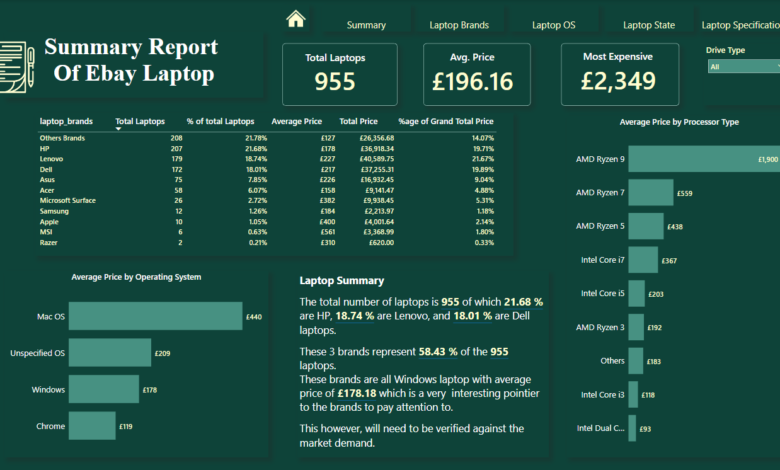The width and height of the screenshot is (780, 470).
Task: Select the Others processor bar
Action: point(635,361)
